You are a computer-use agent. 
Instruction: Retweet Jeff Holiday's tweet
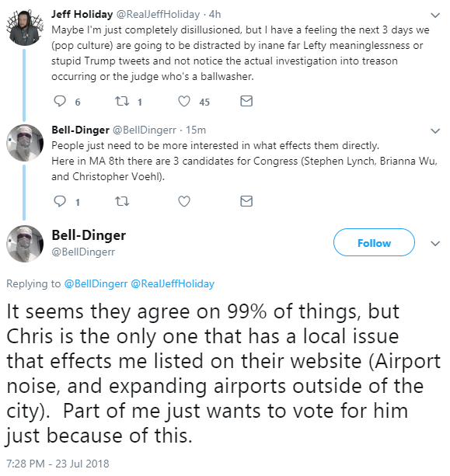(122, 102)
